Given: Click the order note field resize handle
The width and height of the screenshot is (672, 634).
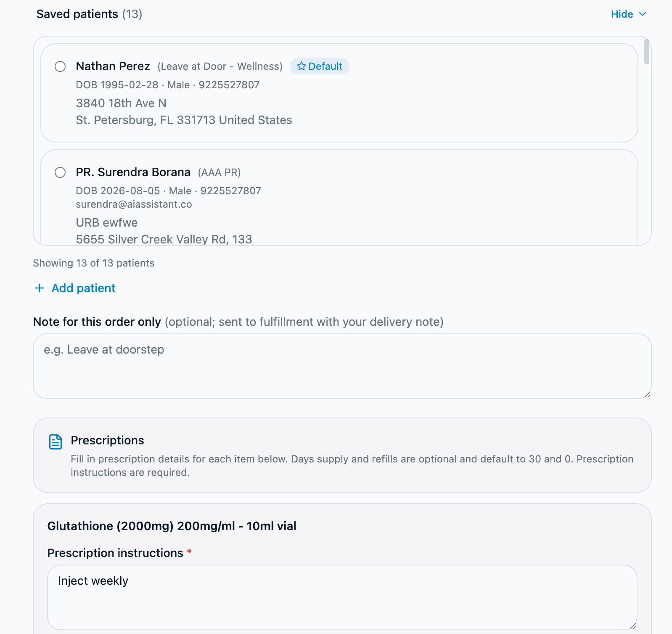Looking at the screenshot, I should [x=647, y=394].
